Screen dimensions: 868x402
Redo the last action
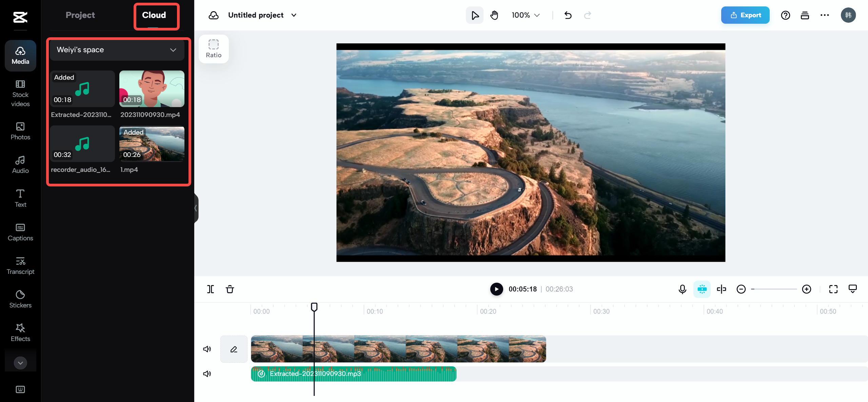coord(588,15)
